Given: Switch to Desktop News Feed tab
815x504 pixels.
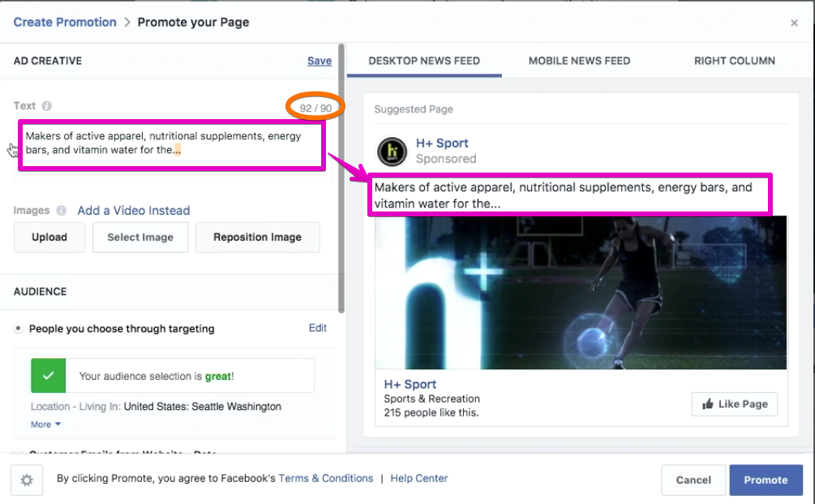Looking at the screenshot, I should (x=424, y=61).
